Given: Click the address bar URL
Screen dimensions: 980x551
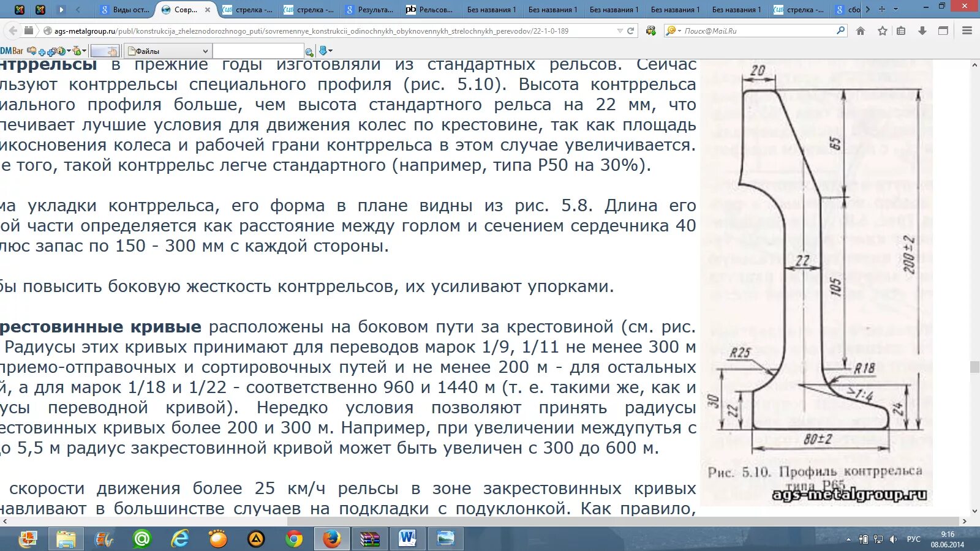Looking at the screenshot, I should pyautogui.click(x=311, y=31).
